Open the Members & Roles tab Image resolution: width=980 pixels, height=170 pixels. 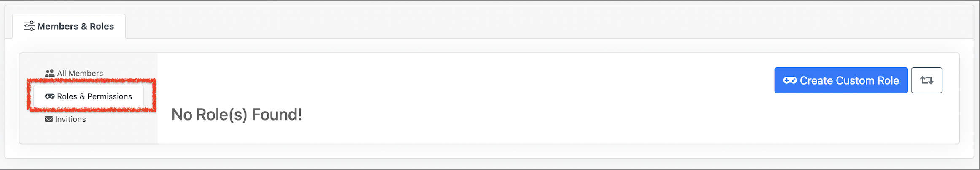pos(69,26)
